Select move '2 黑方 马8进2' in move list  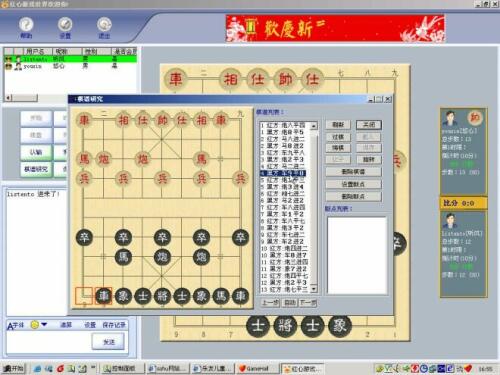[x=283, y=146]
